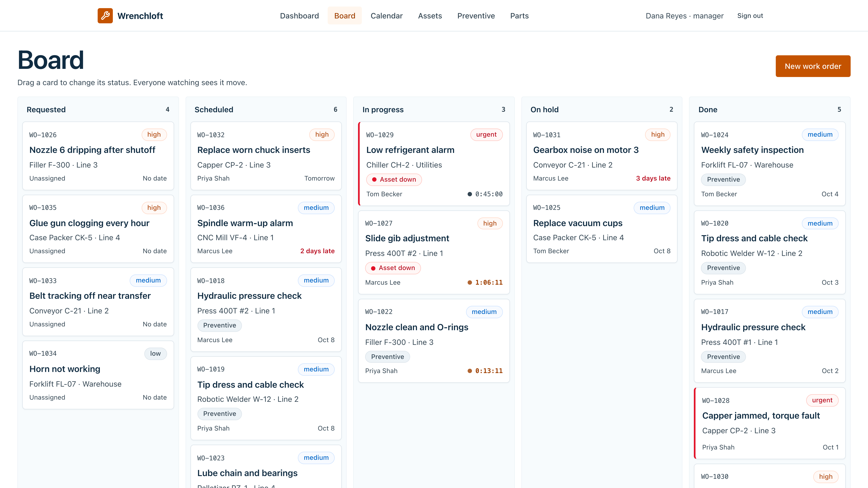Screen dimensions: 868x488
Task: Open the Assets section
Action: pyautogui.click(x=430, y=16)
